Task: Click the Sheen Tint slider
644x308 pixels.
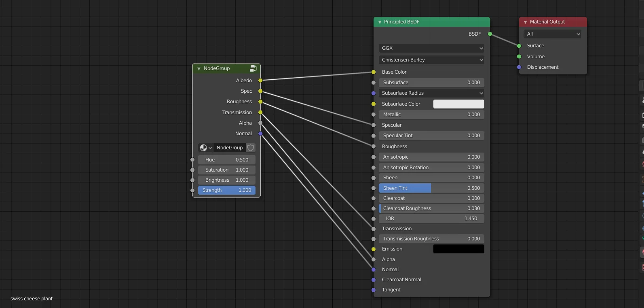Action: pyautogui.click(x=431, y=188)
